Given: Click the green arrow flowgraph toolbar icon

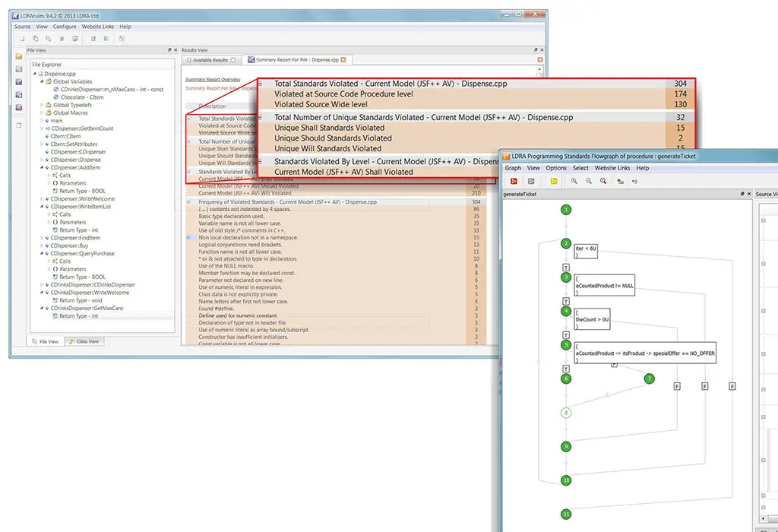Looking at the screenshot, I should tap(621, 181).
